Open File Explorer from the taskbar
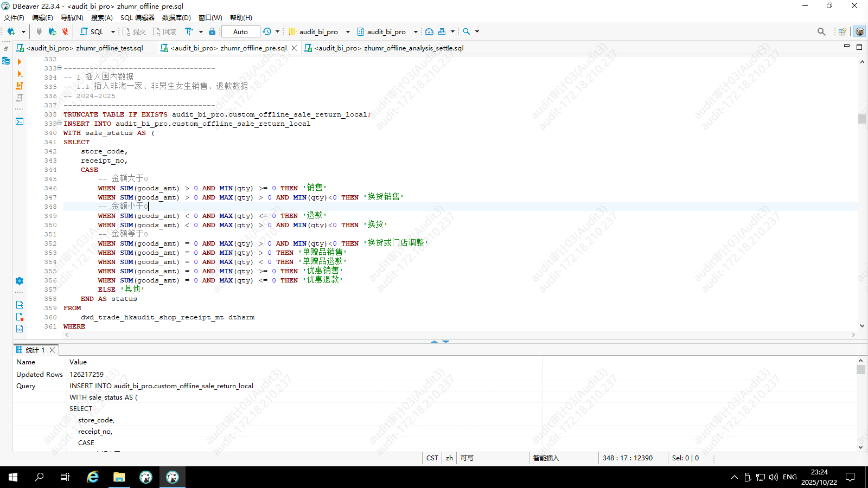This screenshot has height=488, width=868. 119,477
